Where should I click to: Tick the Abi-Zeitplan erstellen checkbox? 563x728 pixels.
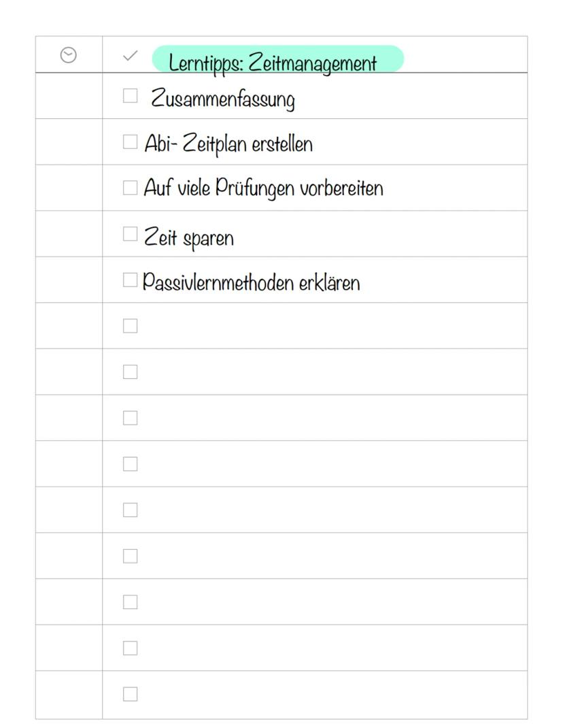coord(130,142)
